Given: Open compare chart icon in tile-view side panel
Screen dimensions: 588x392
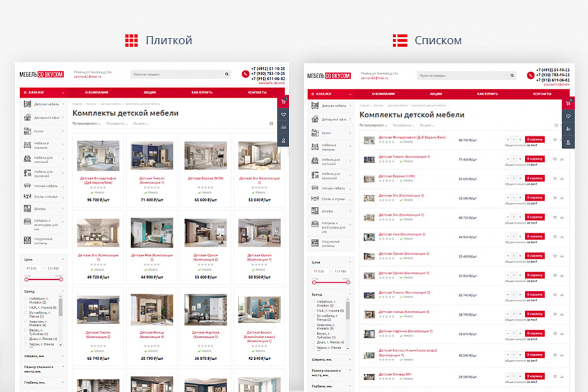Looking at the screenshot, I should pyautogui.click(x=283, y=128).
